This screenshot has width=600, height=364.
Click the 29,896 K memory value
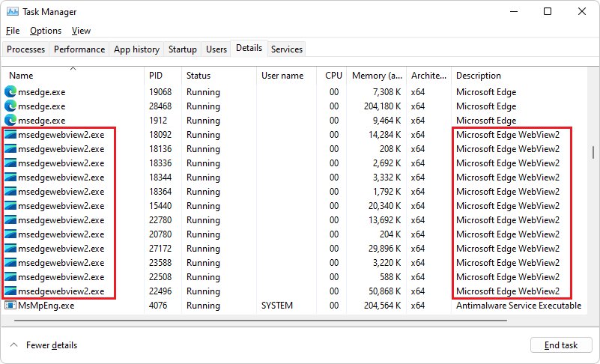384,249
